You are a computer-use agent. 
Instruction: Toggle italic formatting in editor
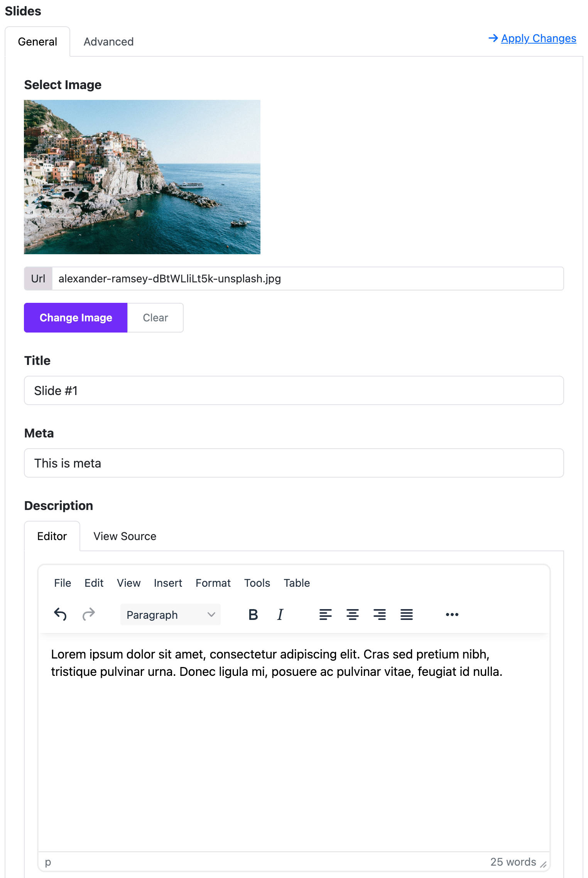tap(280, 614)
